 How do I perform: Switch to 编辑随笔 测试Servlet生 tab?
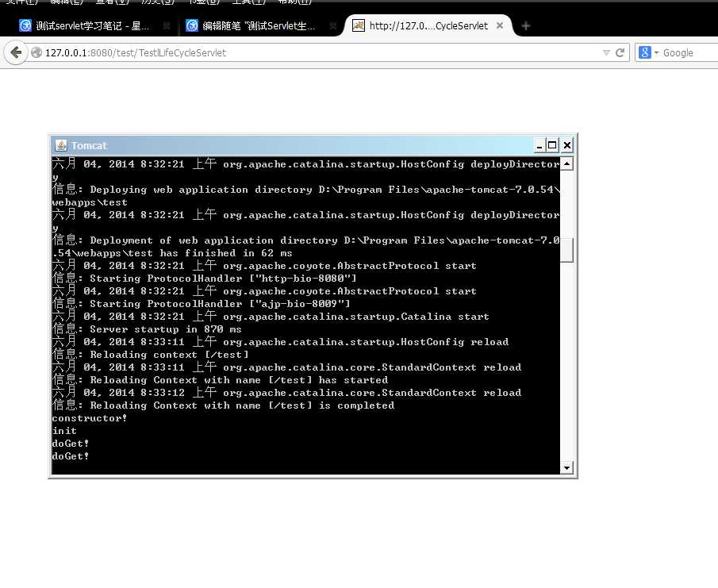pyautogui.click(x=259, y=25)
